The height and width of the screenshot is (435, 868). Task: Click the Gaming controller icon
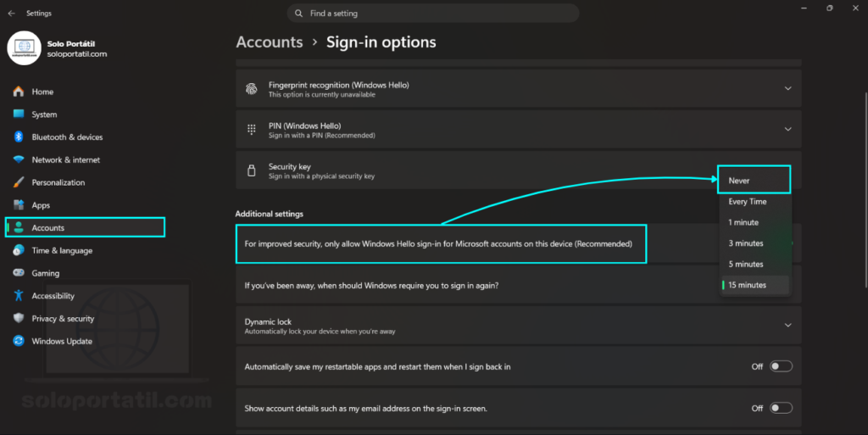pos(19,273)
